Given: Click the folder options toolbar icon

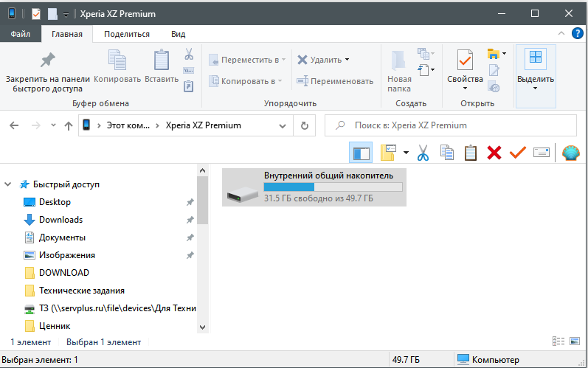Looking at the screenshot, I should click(x=389, y=153).
